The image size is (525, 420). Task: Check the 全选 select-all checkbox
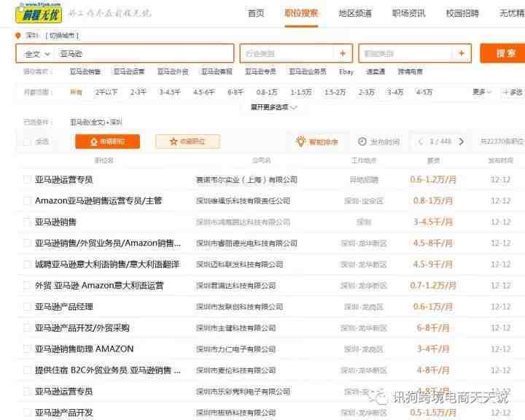(28, 141)
